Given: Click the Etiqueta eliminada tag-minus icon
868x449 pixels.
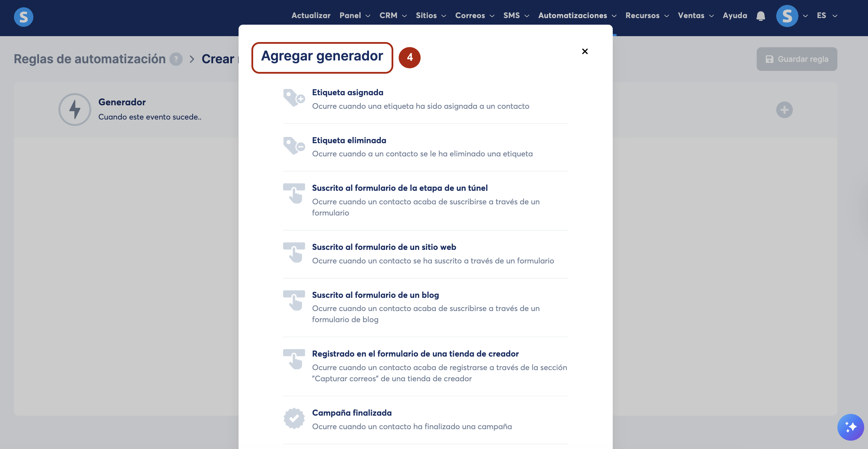Looking at the screenshot, I should click(294, 146).
